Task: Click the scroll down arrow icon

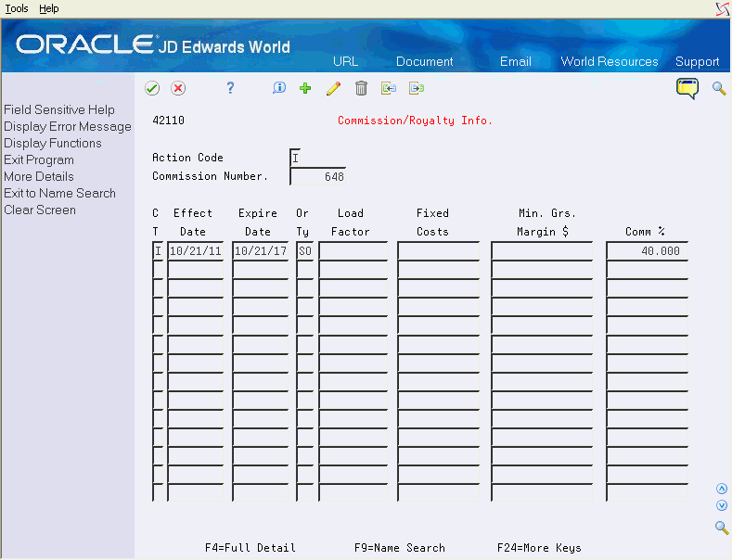Action: pos(722,505)
